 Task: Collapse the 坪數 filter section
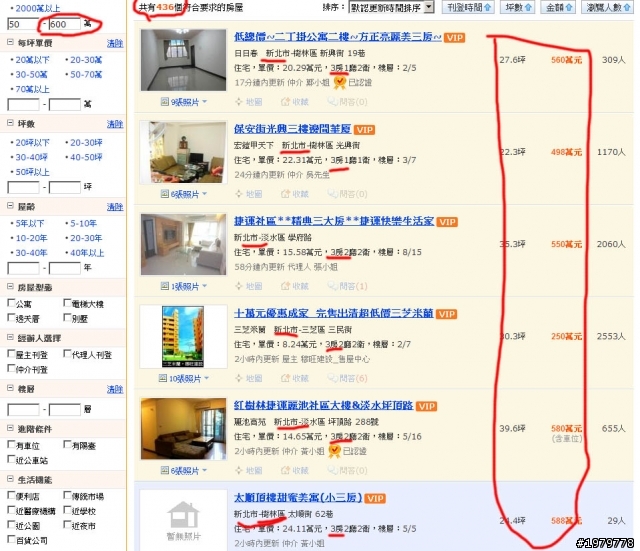tap(10, 123)
